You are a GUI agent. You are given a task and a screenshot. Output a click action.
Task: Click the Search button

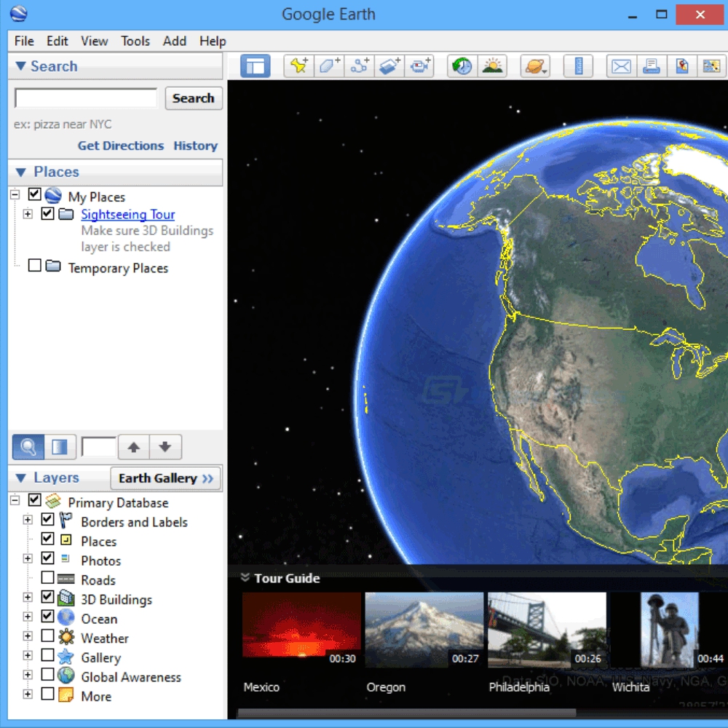pos(194,98)
